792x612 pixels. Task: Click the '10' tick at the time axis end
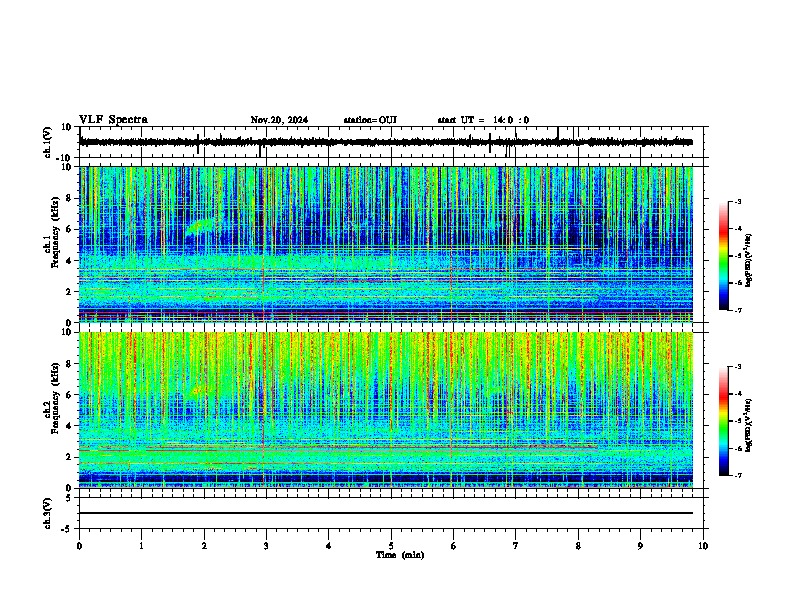(703, 546)
